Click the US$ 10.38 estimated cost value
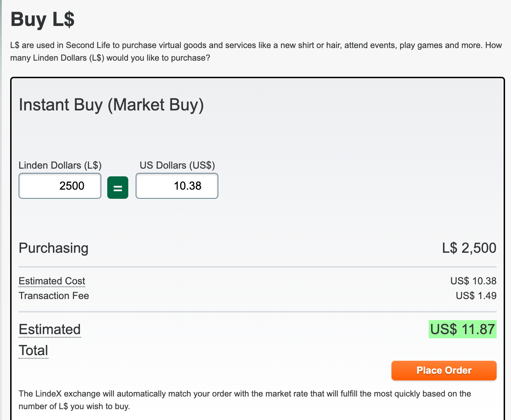511x420 pixels. (x=473, y=281)
